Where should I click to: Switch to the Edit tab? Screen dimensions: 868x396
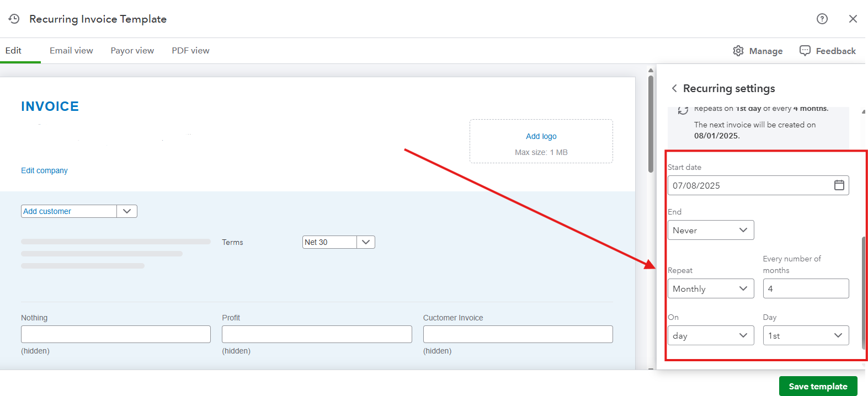point(13,50)
